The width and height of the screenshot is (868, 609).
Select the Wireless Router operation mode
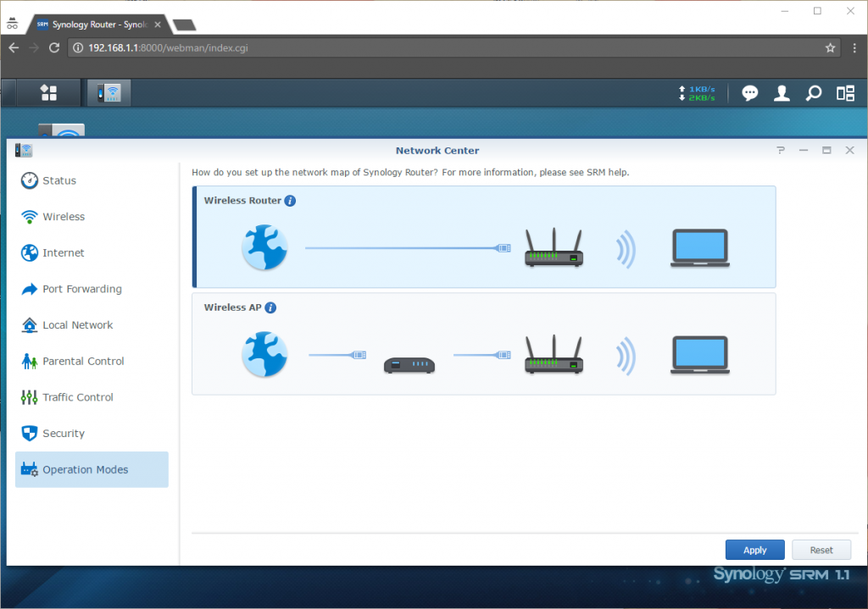(x=484, y=237)
